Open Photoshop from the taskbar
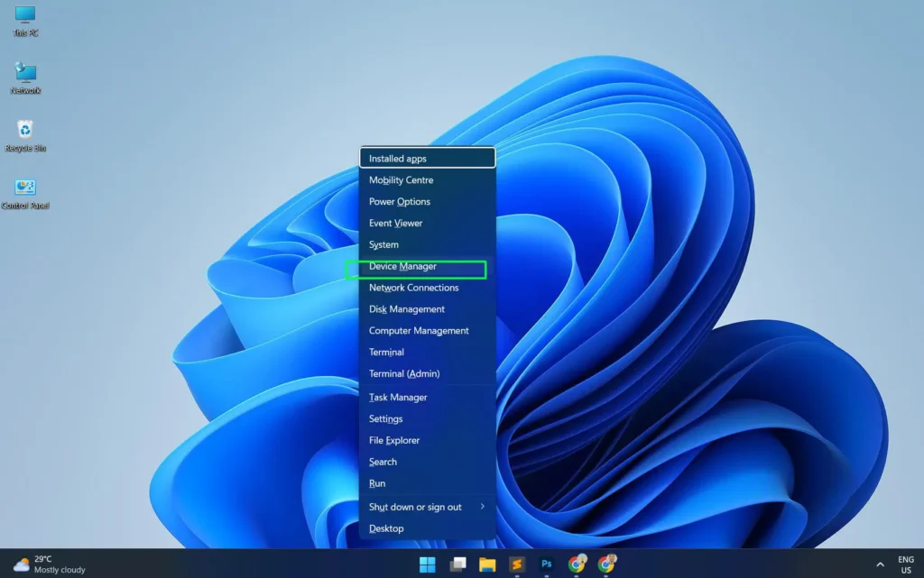924x578 pixels. [x=547, y=564]
